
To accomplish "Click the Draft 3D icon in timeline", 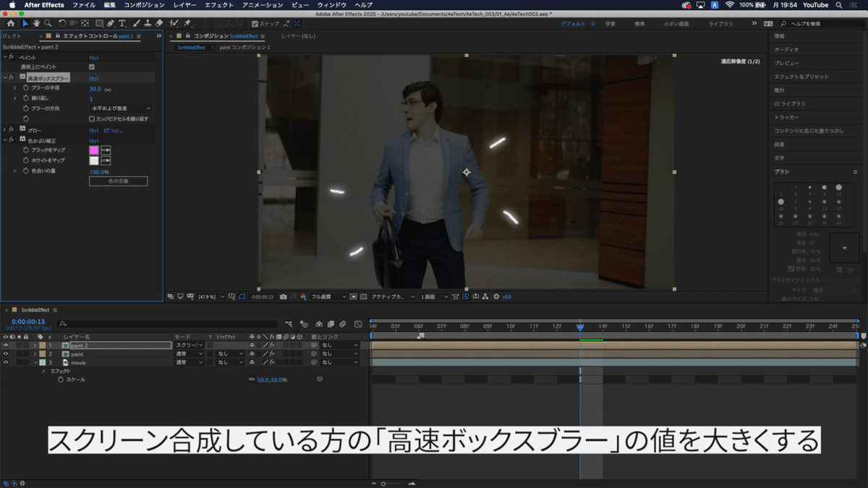I will pos(304,324).
